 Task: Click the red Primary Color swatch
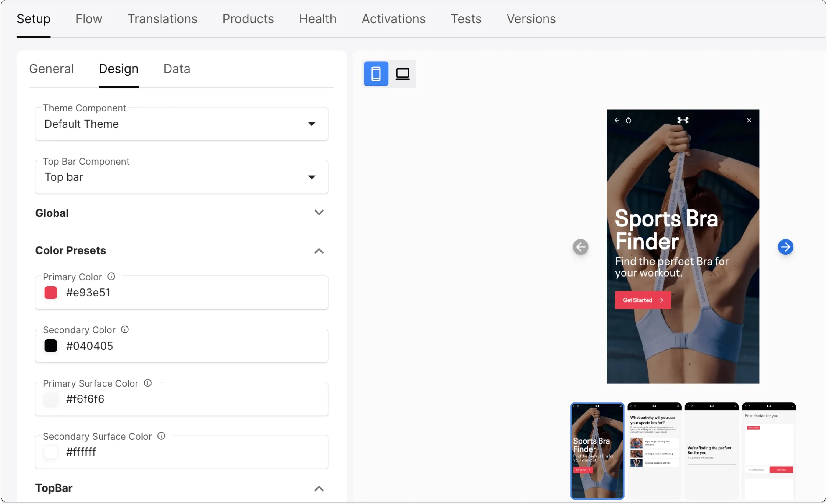coord(51,292)
